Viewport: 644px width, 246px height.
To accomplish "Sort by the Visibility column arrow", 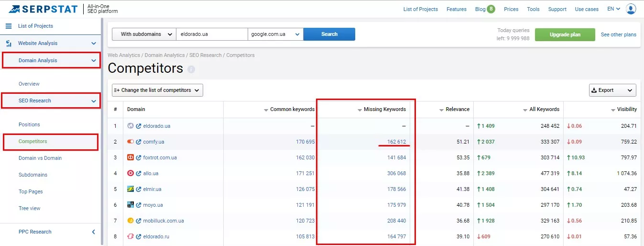I will pyautogui.click(x=613, y=110).
